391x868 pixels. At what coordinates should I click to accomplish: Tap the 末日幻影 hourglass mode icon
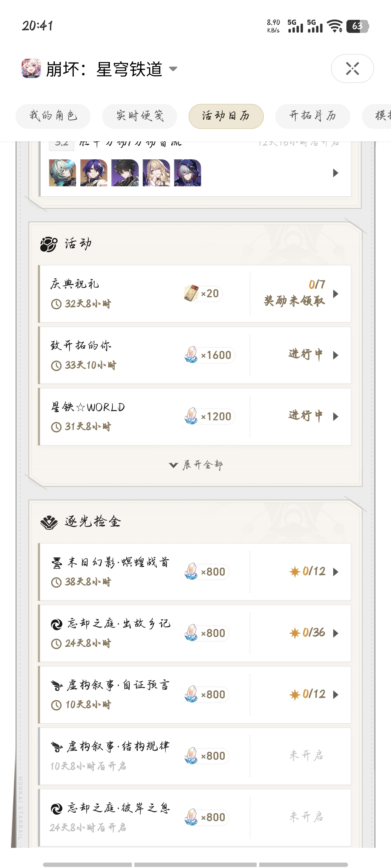57,563
